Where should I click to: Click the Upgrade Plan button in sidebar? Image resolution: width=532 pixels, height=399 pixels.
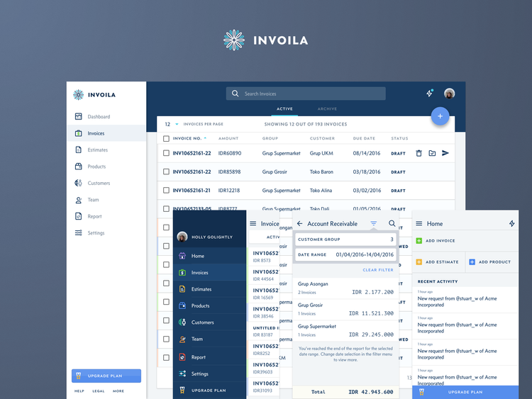click(106, 376)
